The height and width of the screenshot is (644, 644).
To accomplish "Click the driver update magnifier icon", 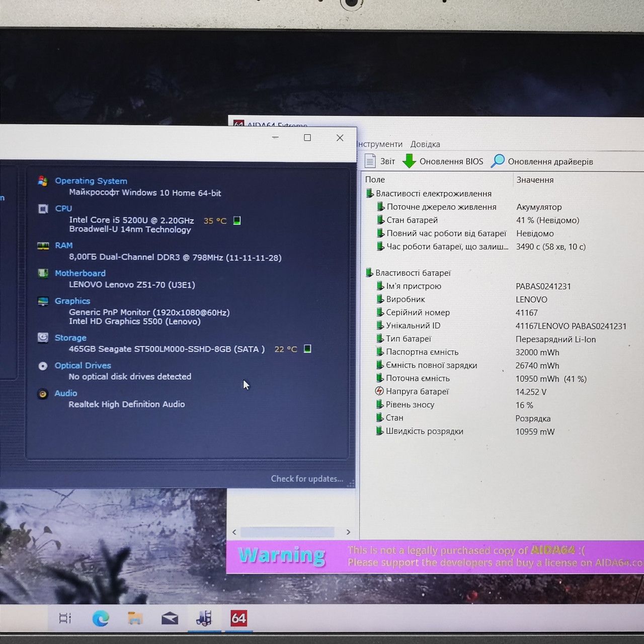I will click(498, 161).
